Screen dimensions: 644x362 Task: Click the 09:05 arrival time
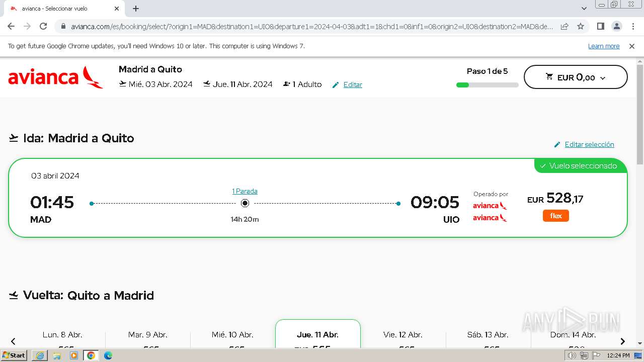[435, 203]
